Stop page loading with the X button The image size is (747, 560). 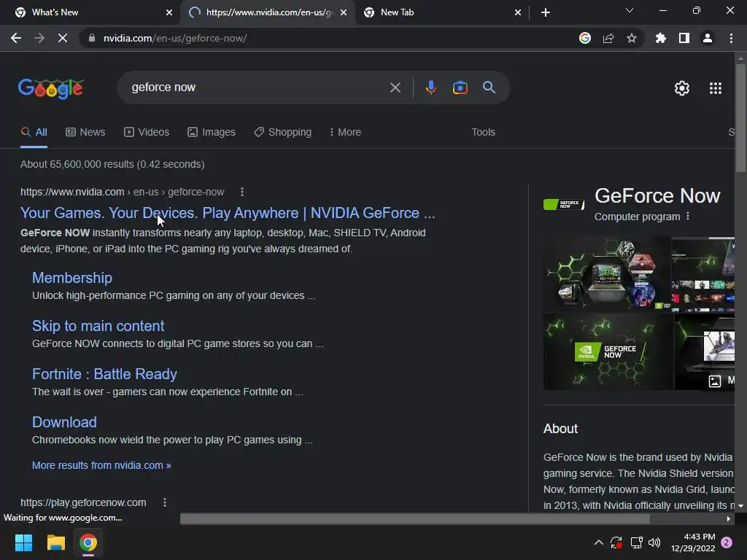[63, 38]
